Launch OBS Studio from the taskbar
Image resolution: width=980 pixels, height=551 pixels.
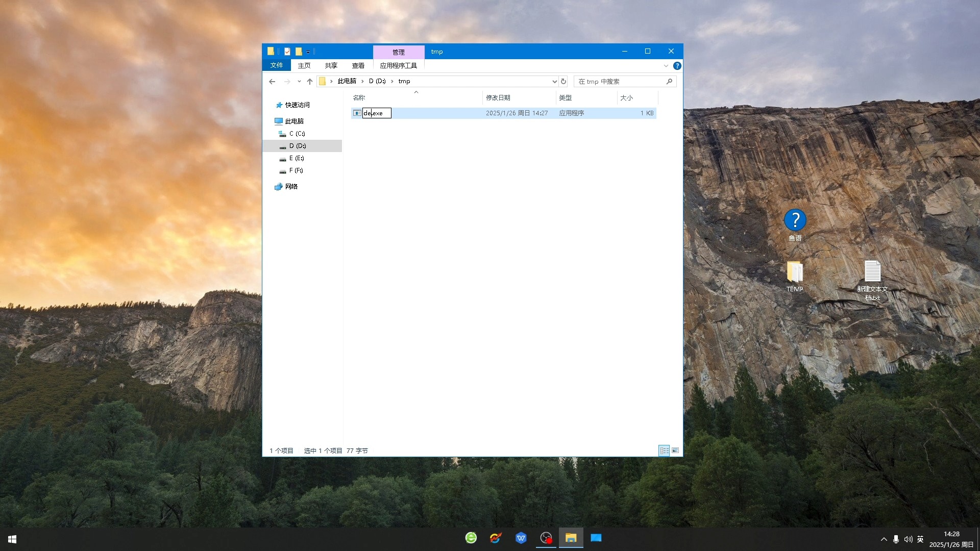click(x=546, y=538)
